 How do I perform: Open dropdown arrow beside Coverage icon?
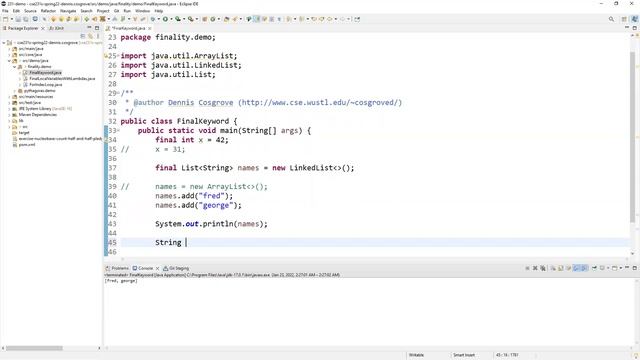click(184, 19)
